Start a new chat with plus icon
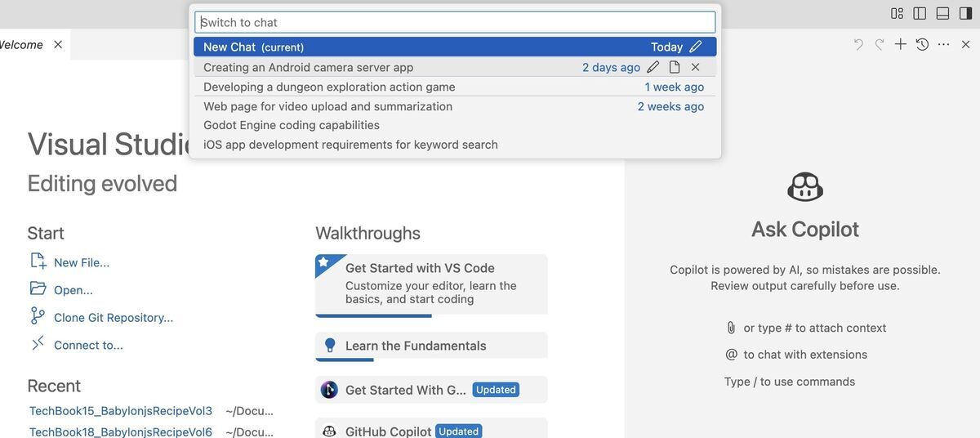Viewport: 980px width, 438px height. tap(901, 44)
